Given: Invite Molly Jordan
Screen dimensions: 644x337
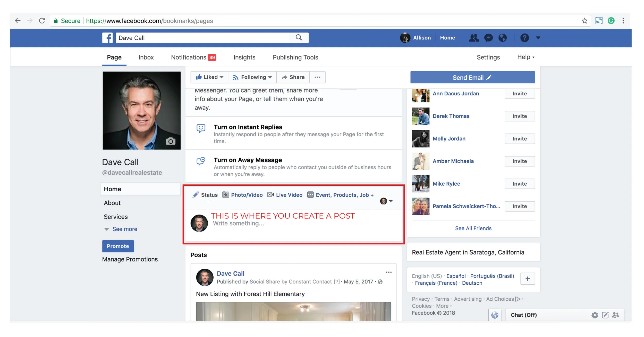Looking at the screenshot, I should (x=520, y=139).
